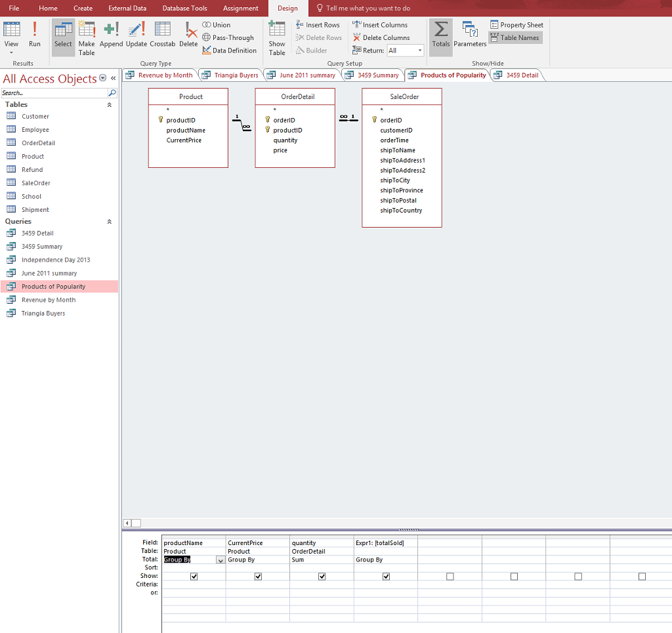
Task: Uncheck Show for the productName column
Action: click(x=192, y=576)
